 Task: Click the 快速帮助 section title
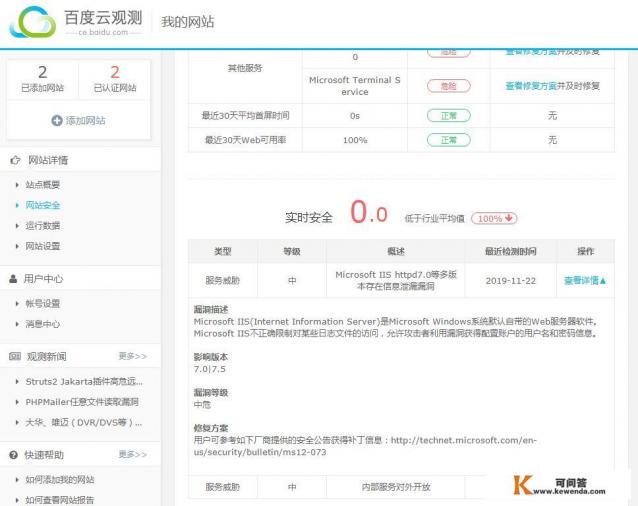[44, 455]
